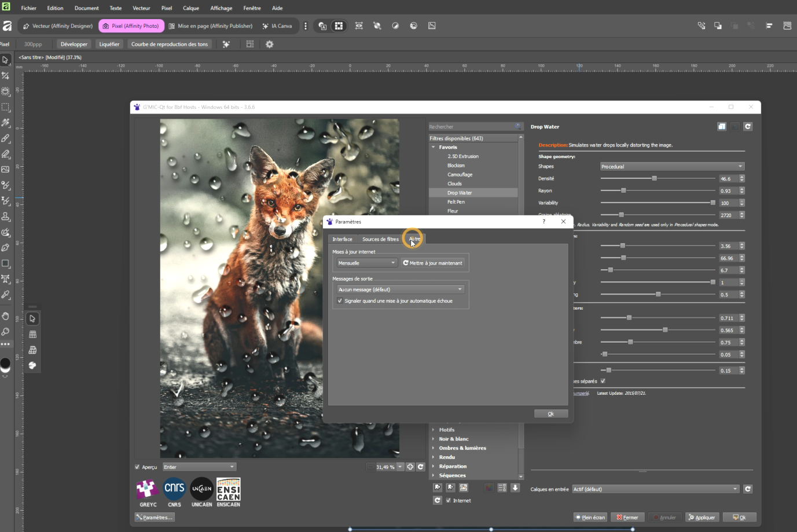The width and height of the screenshot is (797, 532).
Task: Uncheck 'Signaler quand une mise à jour automatique échoue'
Action: (340, 301)
